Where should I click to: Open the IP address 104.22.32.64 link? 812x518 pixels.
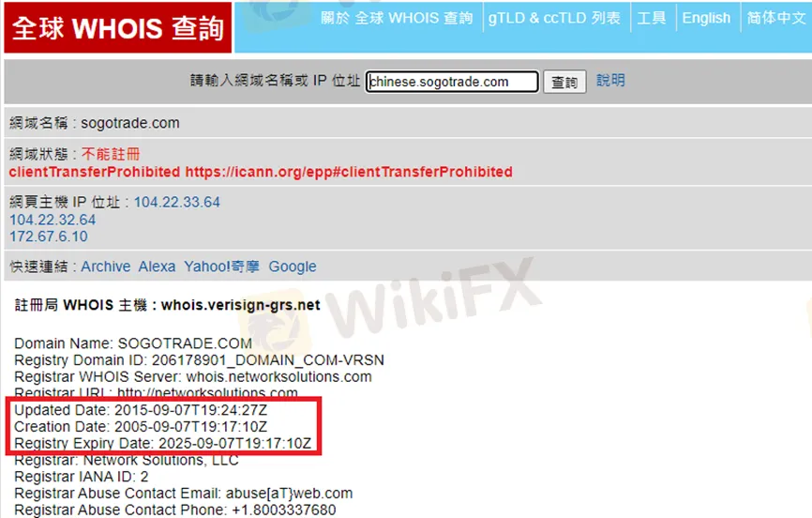coord(53,220)
